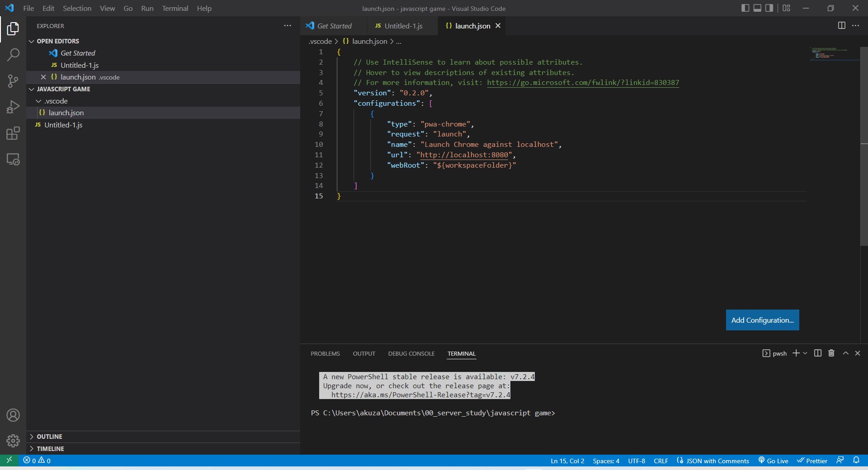Open the Explorer view in activity bar
The height and width of the screenshot is (470, 868).
tap(13, 29)
